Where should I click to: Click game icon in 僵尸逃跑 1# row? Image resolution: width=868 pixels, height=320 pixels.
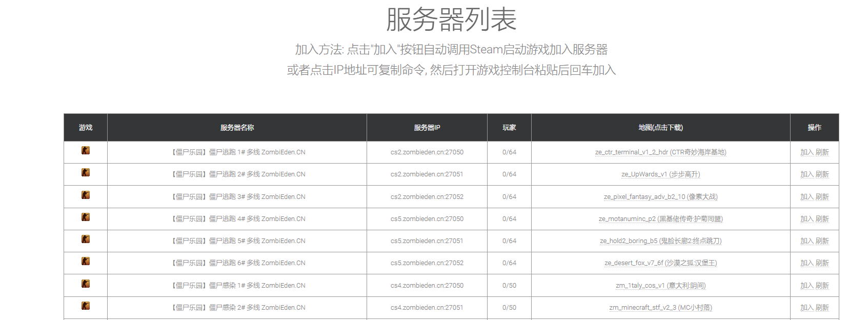[86, 150]
